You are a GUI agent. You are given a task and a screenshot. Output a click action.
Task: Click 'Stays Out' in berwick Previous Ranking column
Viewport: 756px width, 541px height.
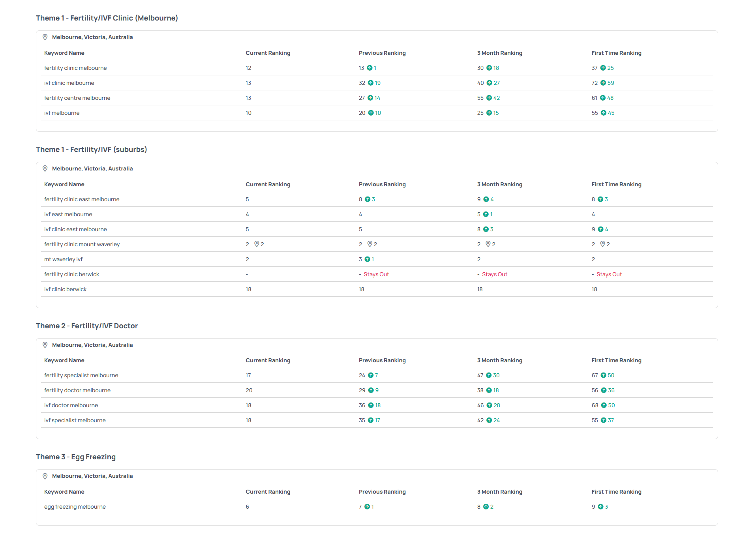pos(376,274)
